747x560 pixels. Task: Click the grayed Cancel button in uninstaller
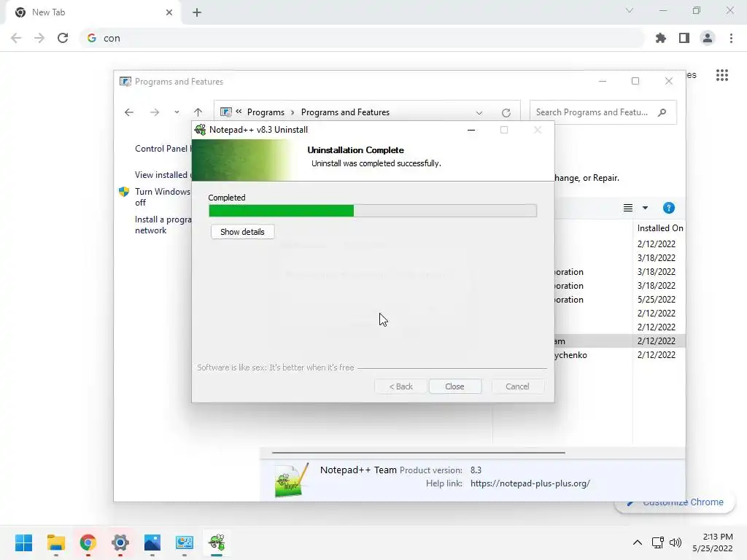tap(517, 386)
